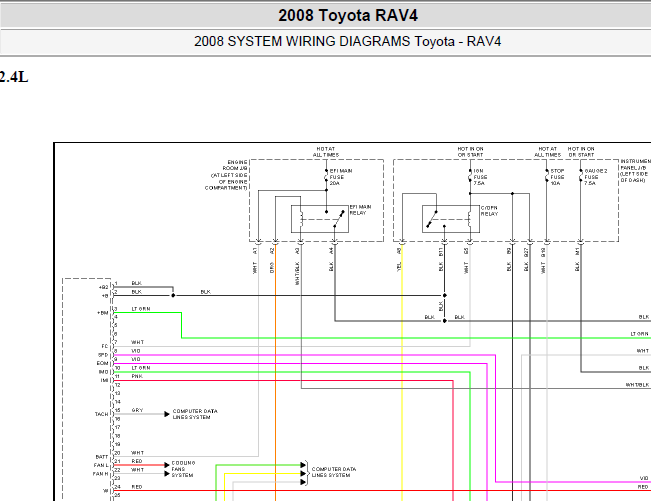651x501 pixels.
Task: Click the "GRY" wire label at pin 15
Action: coord(137,410)
